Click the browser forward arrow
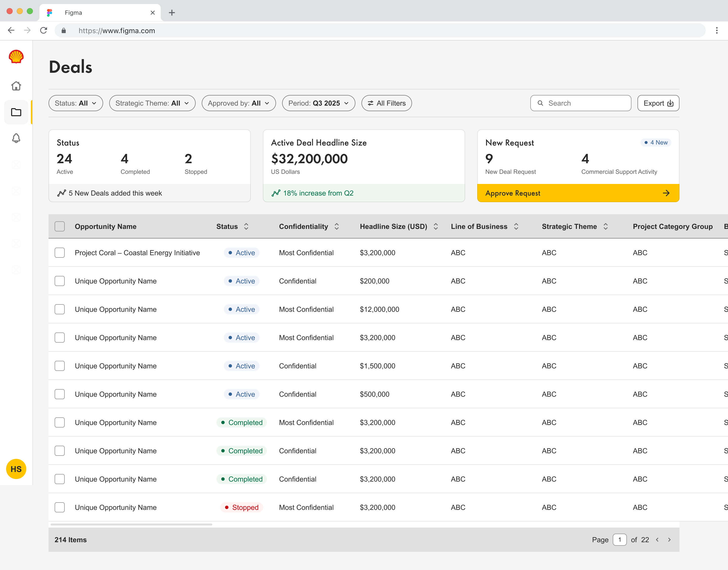Screen dimensions: 728x570 click(27, 30)
